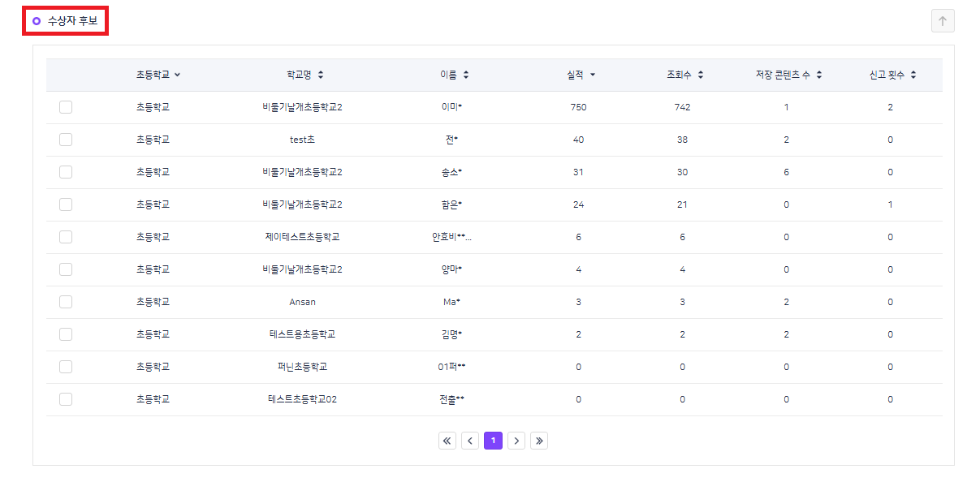980x482 pixels.
Task: Go to the next page arrow
Action: coord(516,441)
